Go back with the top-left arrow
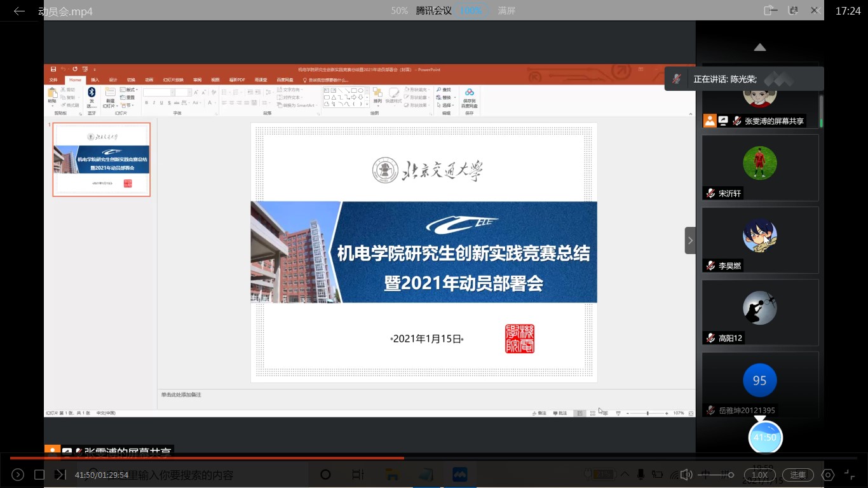 coord(19,11)
